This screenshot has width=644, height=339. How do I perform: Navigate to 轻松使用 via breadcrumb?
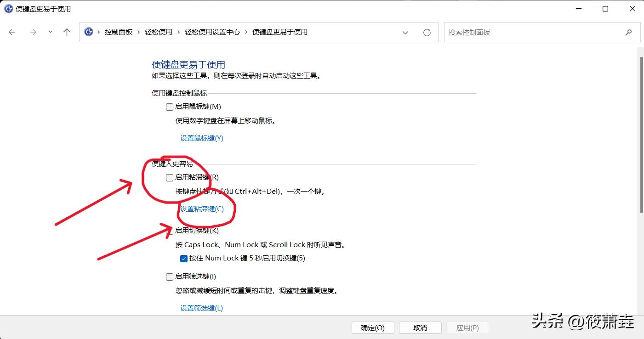tap(159, 32)
